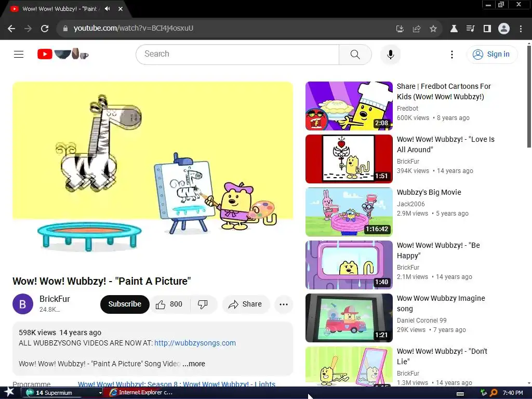Mute the tab via its speaker icon

[x=107, y=9]
